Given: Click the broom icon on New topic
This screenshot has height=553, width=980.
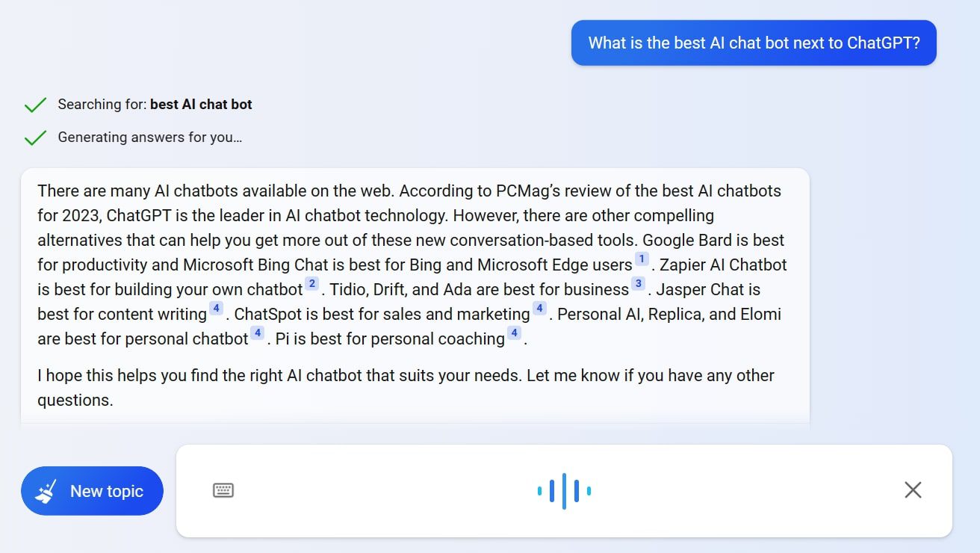Looking at the screenshot, I should coord(46,490).
